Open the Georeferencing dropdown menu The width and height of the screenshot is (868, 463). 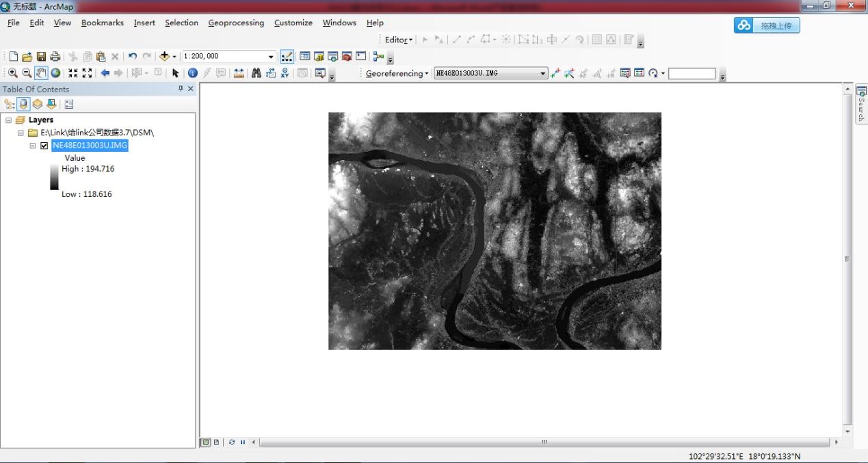397,73
